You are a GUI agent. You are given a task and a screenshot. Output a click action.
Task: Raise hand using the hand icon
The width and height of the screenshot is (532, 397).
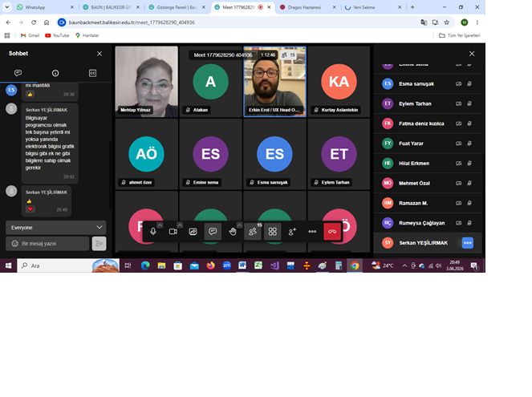pos(233,232)
